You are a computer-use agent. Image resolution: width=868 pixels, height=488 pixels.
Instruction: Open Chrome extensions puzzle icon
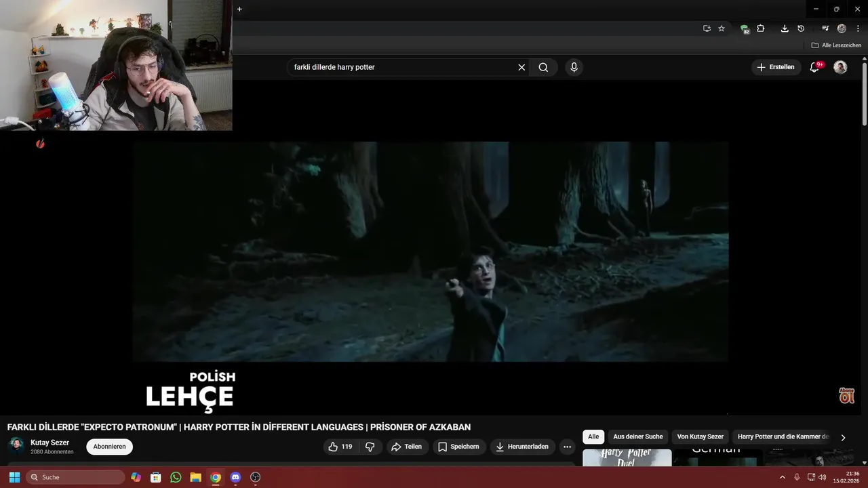pyautogui.click(x=761, y=28)
